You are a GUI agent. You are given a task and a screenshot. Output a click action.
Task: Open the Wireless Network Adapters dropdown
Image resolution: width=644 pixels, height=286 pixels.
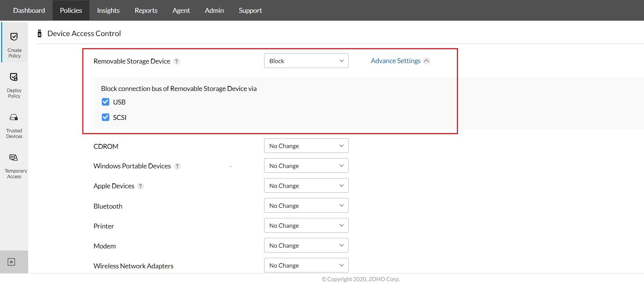[x=306, y=265]
